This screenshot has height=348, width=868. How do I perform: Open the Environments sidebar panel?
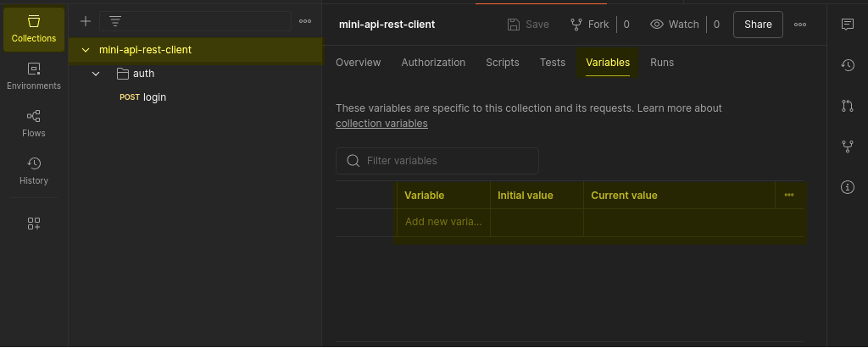[34, 76]
